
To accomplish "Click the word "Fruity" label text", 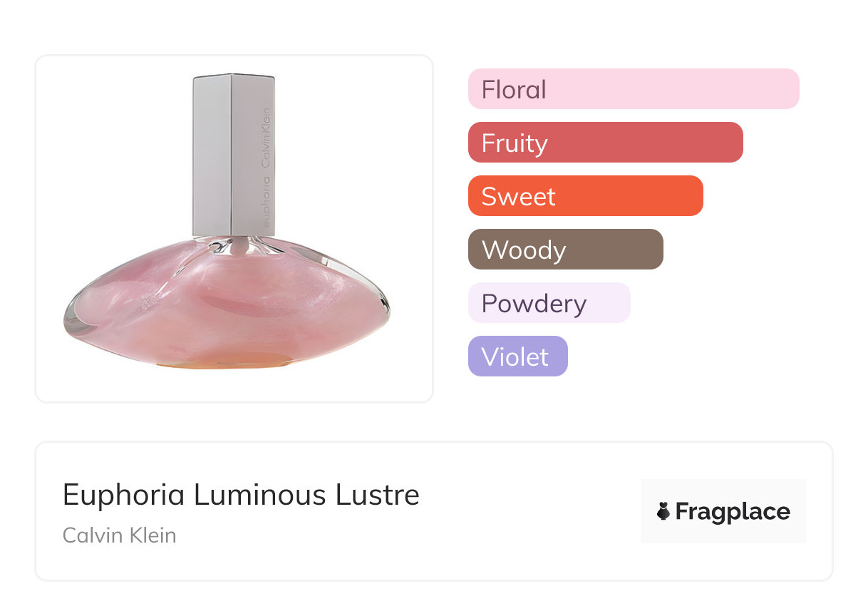I will coord(515,143).
